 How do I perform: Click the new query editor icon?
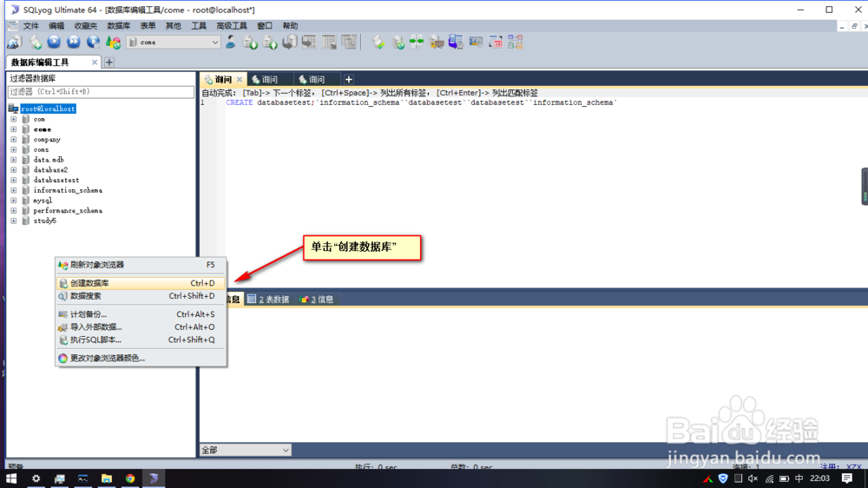[x=36, y=42]
